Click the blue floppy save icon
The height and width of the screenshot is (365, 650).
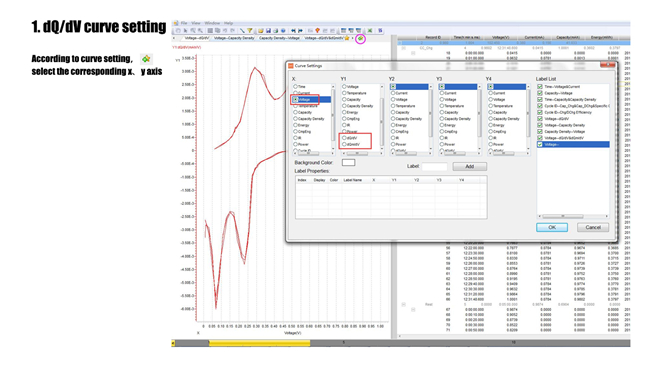(x=268, y=31)
